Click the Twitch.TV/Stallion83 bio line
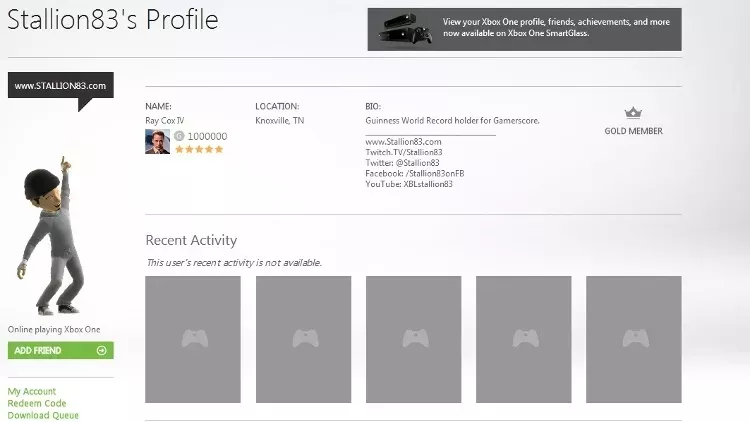This screenshot has height=422, width=750. [404, 152]
